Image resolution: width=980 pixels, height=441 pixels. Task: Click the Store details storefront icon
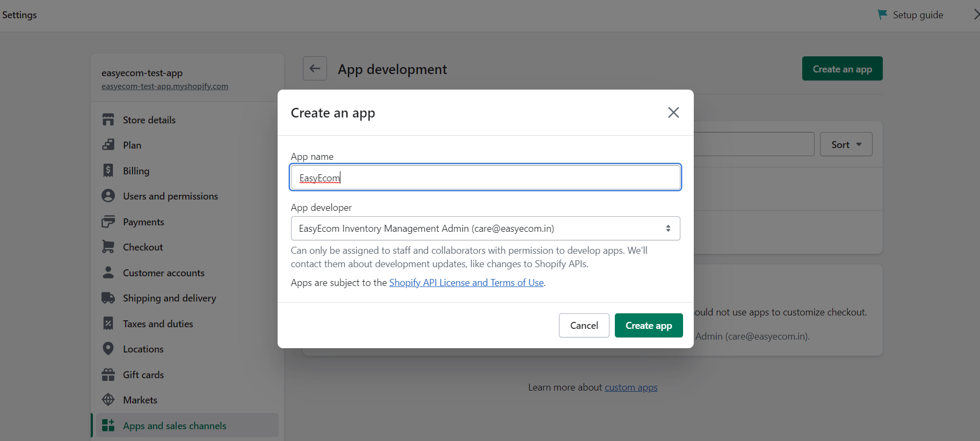108,120
